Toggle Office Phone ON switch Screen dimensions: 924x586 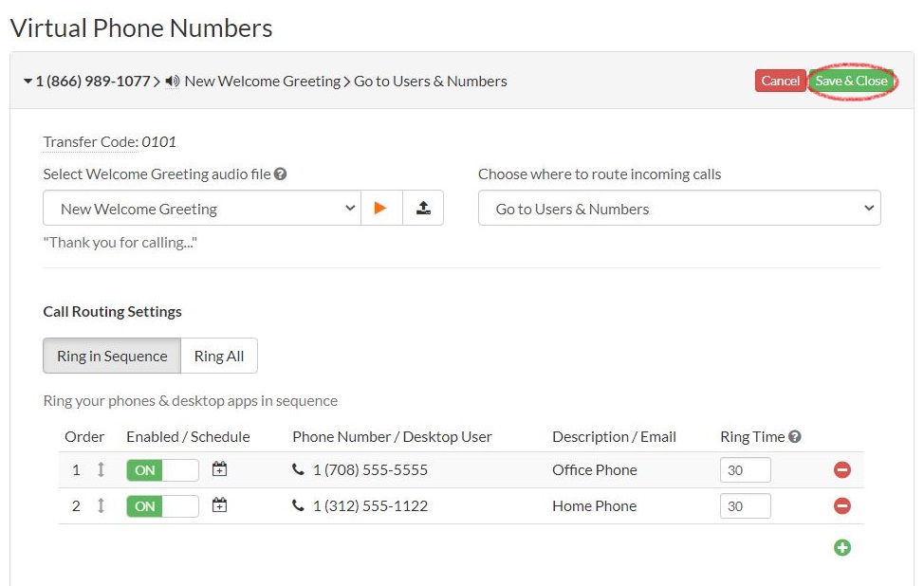(x=162, y=470)
